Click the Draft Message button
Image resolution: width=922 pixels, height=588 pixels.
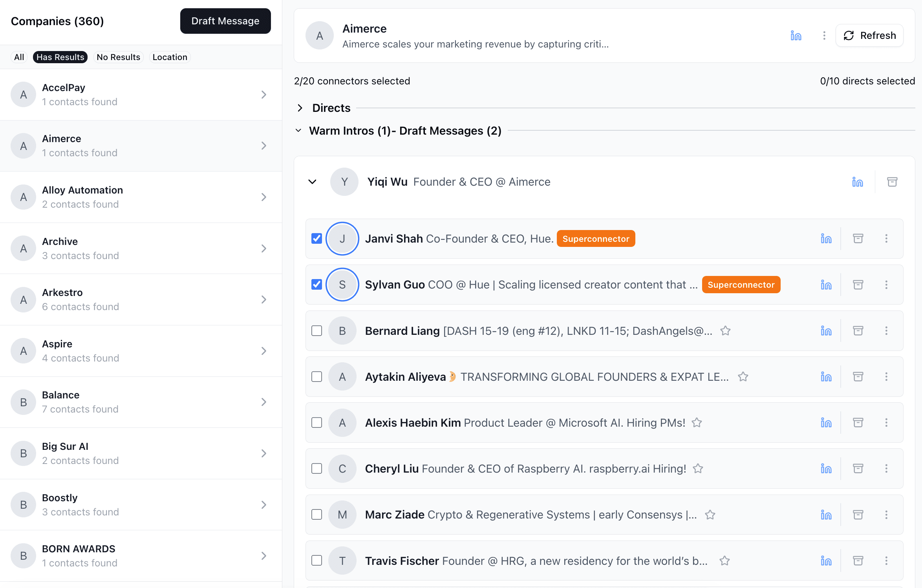[x=225, y=21]
